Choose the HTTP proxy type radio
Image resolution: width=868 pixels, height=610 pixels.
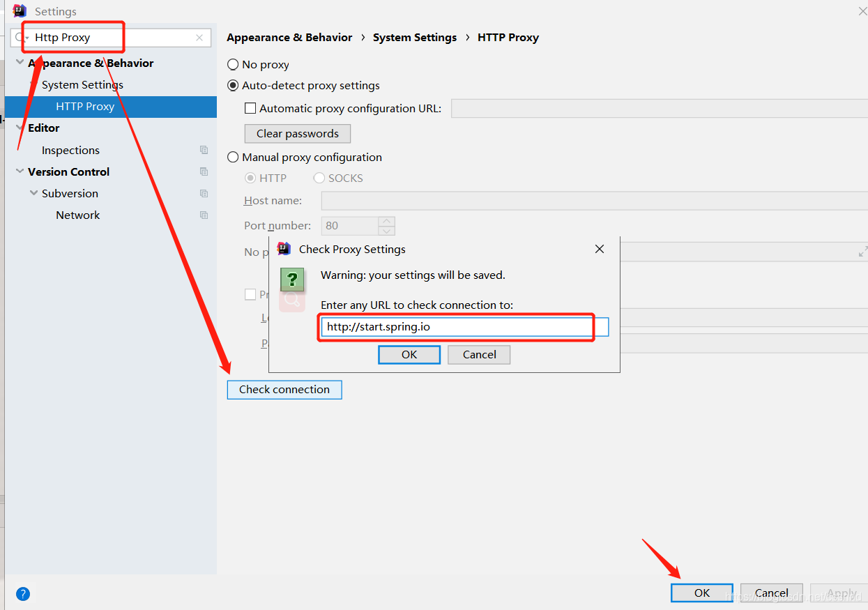[x=250, y=178]
